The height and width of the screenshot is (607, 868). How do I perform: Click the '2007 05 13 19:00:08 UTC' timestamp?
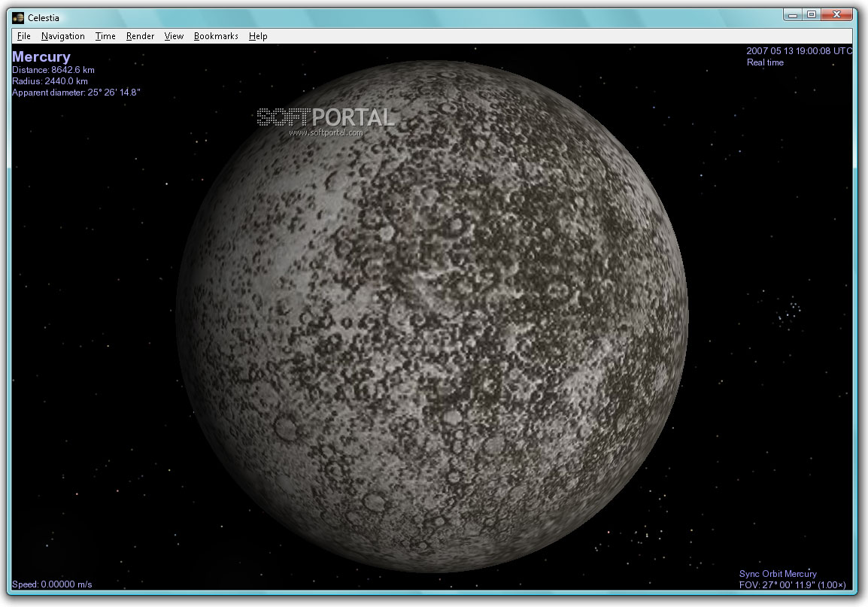(x=800, y=51)
